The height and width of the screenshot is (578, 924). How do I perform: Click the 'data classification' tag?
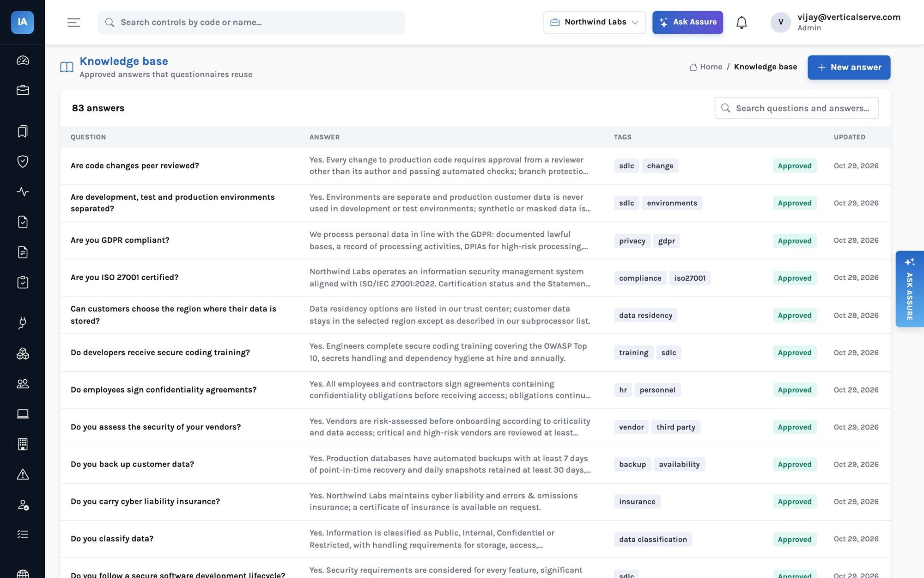653,540
